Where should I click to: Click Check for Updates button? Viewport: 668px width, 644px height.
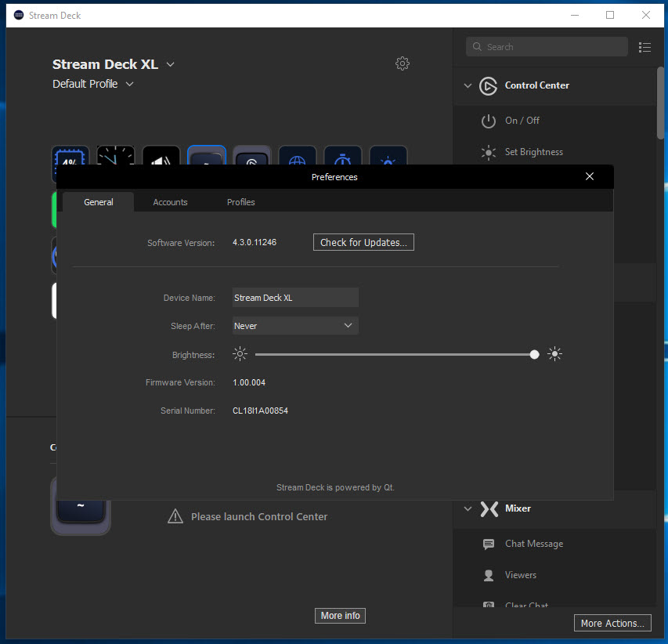pyautogui.click(x=363, y=242)
